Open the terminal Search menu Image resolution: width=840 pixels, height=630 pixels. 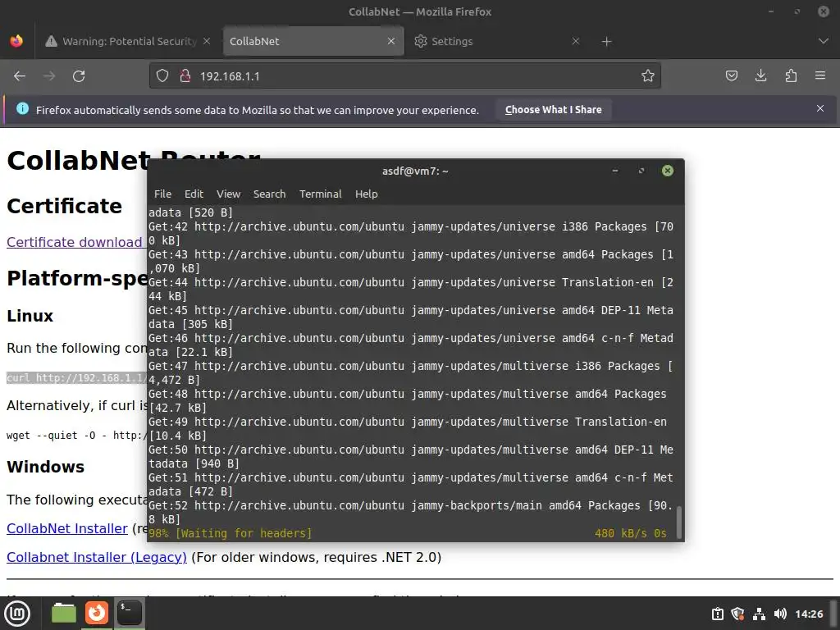[x=269, y=194]
